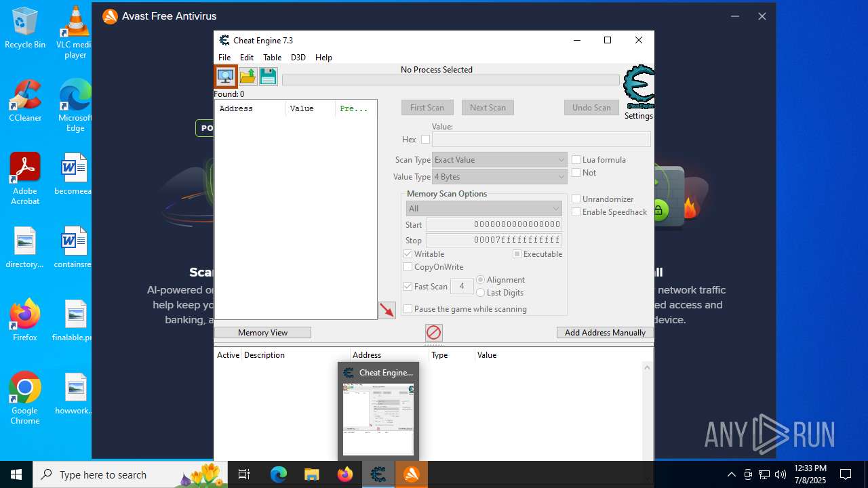Launch Google Chrome from the desktop
868x488 pixels.
click(x=25, y=399)
